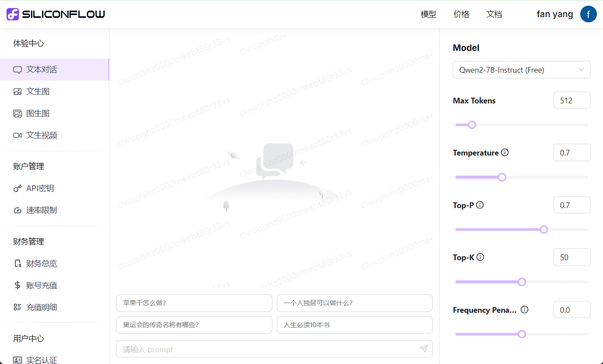Click the Max Tokens slider handle

(x=472, y=125)
